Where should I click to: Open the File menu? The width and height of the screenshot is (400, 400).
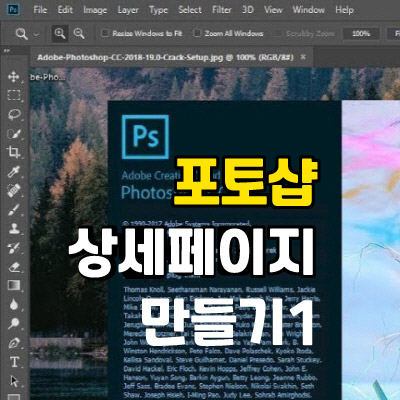coord(40,10)
